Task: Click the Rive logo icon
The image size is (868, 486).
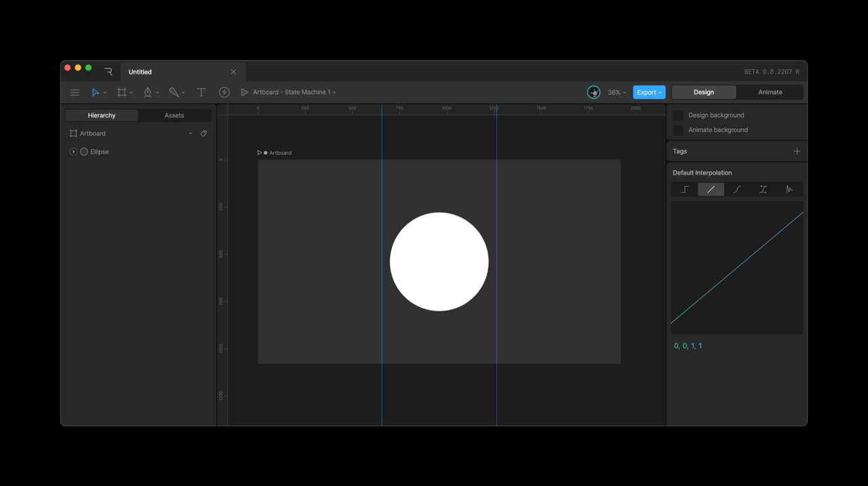Action: tap(108, 71)
